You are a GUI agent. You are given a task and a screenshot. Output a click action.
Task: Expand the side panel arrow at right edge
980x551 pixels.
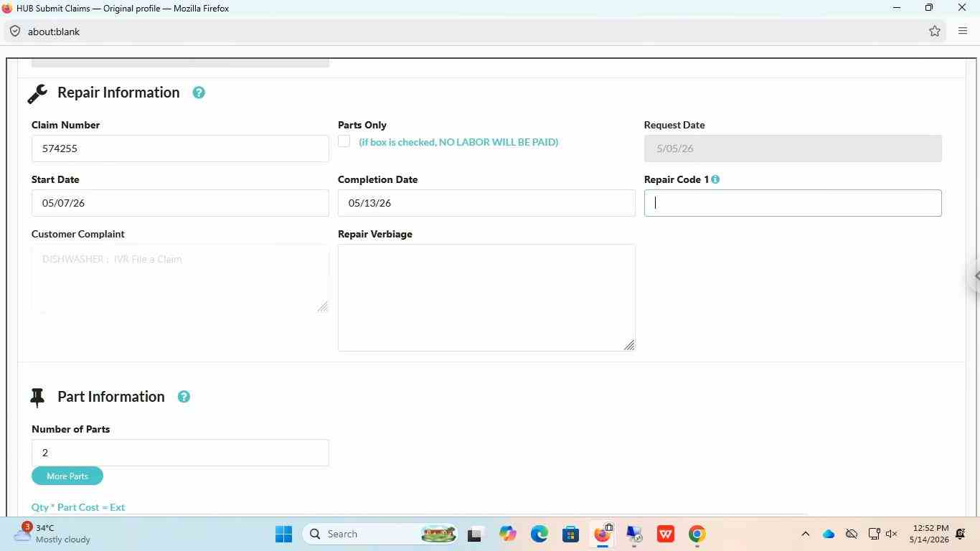pyautogui.click(x=975, y=275)
